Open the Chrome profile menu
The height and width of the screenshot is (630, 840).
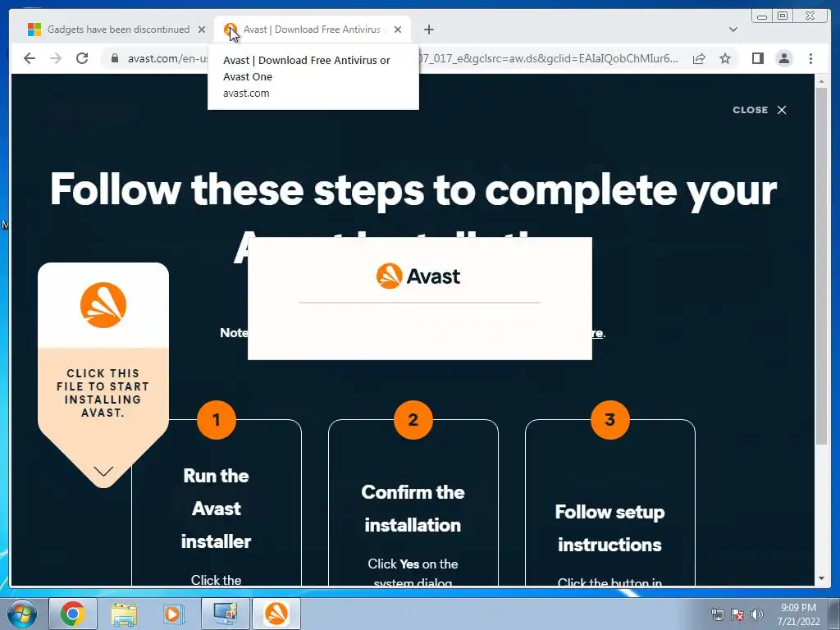coord(783,58)
